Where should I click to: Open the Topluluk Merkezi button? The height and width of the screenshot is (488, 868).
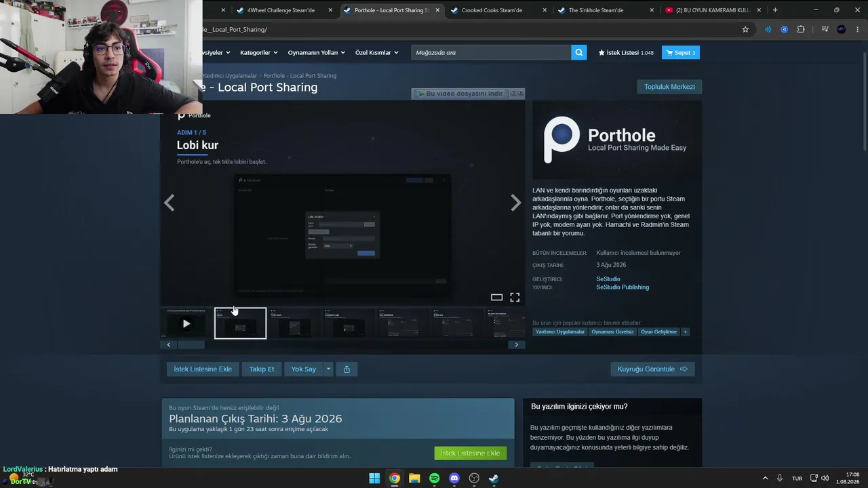(669, 87)
